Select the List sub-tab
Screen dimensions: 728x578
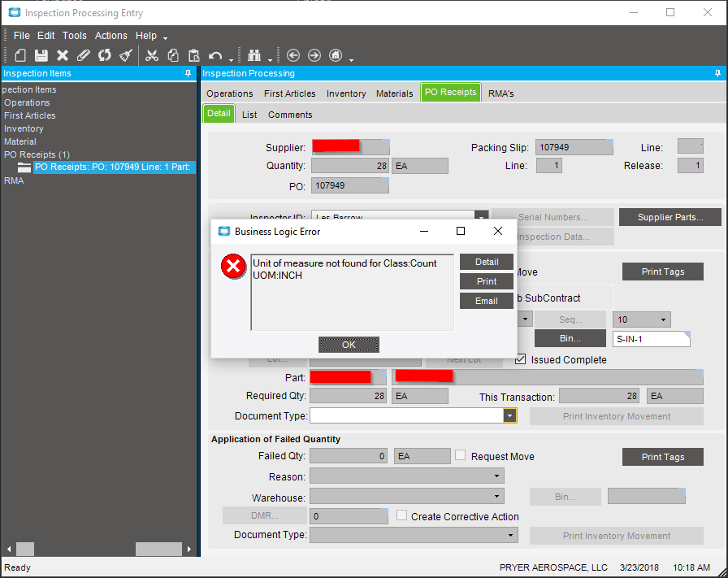249,115
